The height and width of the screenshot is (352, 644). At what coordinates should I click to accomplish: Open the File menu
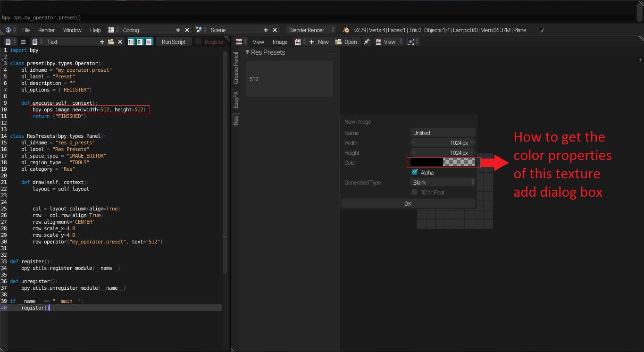tap(26, 30)
